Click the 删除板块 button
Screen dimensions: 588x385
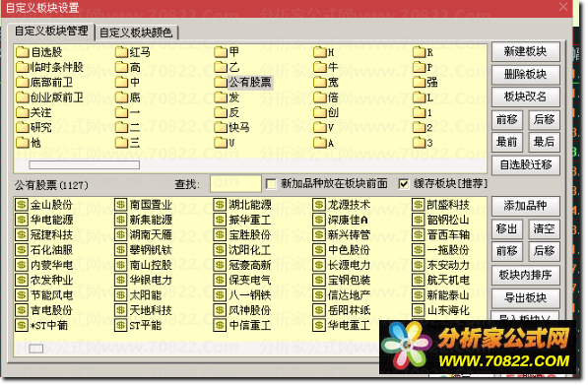(525, 74)
